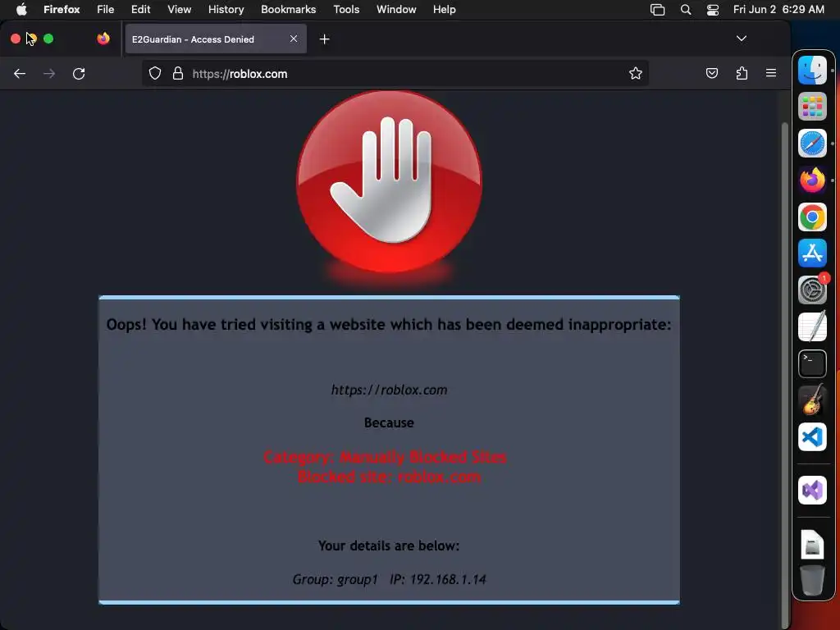840x630 pixels.
Task: Open the App Store from the Dock
Action: (x=812, y=253)
